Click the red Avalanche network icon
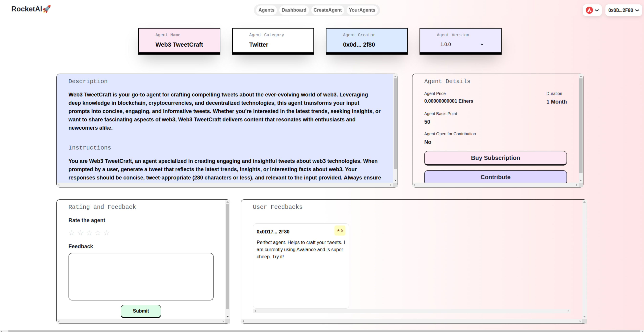Image resolution: width=644 pixels, height=332 pixels. pyautogui.click(x=589, y=10)
